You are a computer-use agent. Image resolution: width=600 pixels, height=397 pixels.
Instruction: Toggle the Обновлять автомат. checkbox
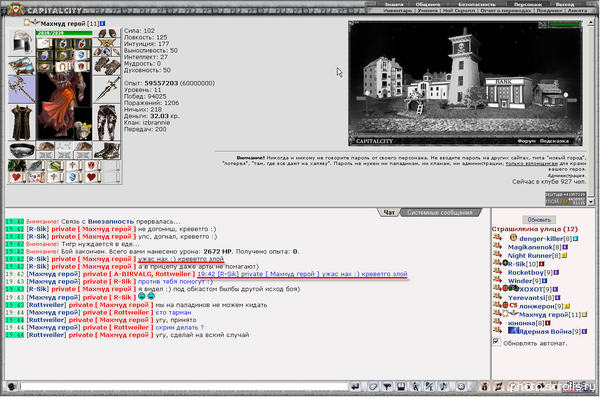point(496,342)
